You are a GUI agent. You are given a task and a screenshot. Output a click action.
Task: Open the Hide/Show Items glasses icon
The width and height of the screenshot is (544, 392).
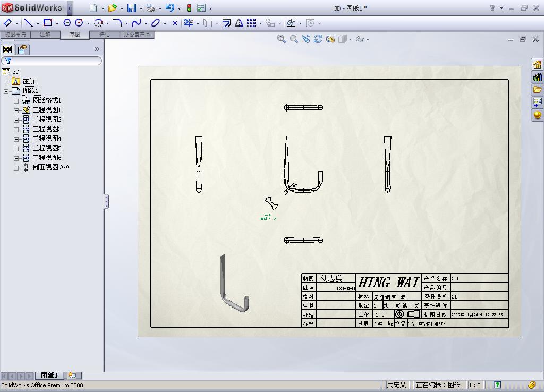[360, 39]
